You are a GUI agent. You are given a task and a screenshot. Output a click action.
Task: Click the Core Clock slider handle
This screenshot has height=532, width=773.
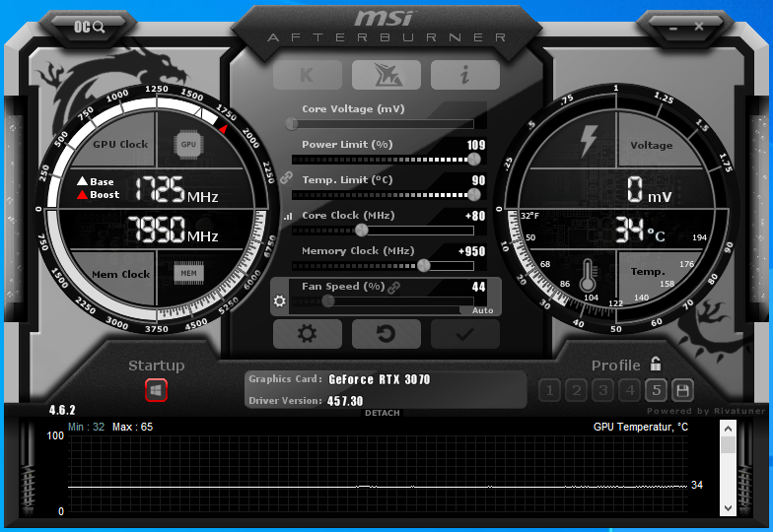pos(361,231)
